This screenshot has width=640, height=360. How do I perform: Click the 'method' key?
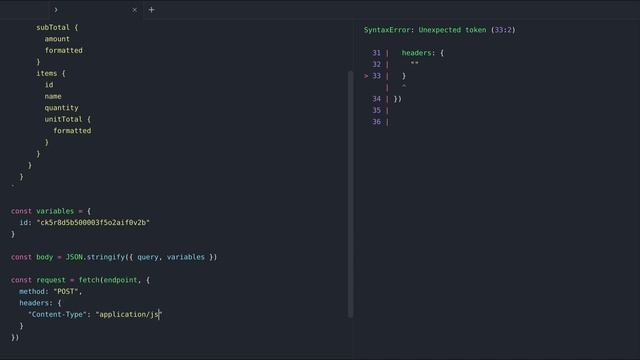click(32, 291)
